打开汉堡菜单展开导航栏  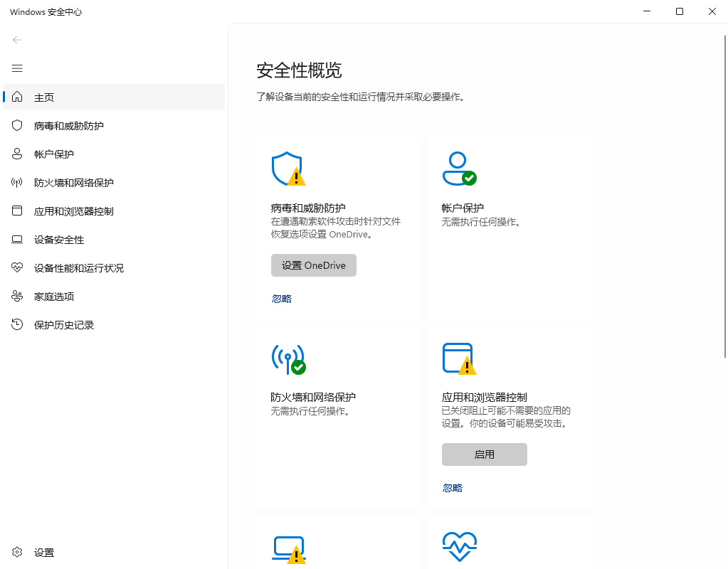click(x=16, y=68)
